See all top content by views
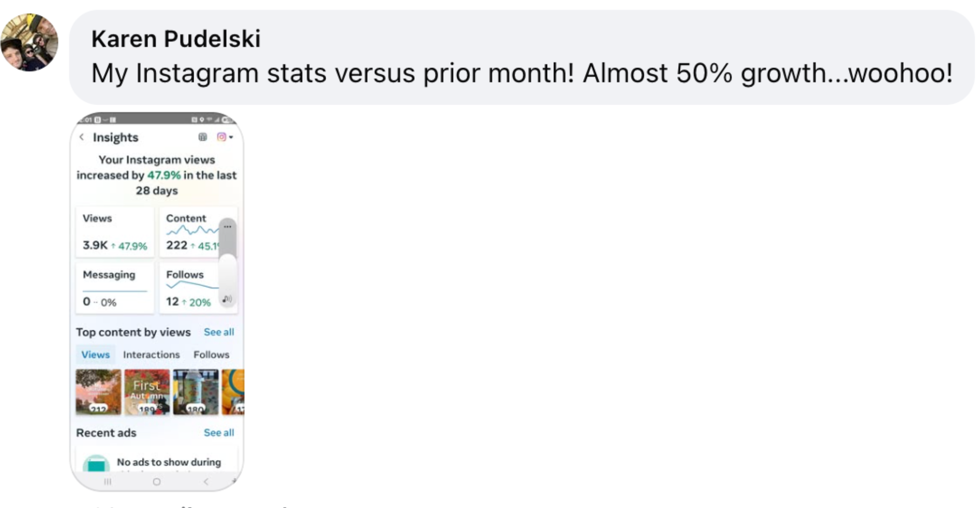980x508 pixels. point(219,332)
